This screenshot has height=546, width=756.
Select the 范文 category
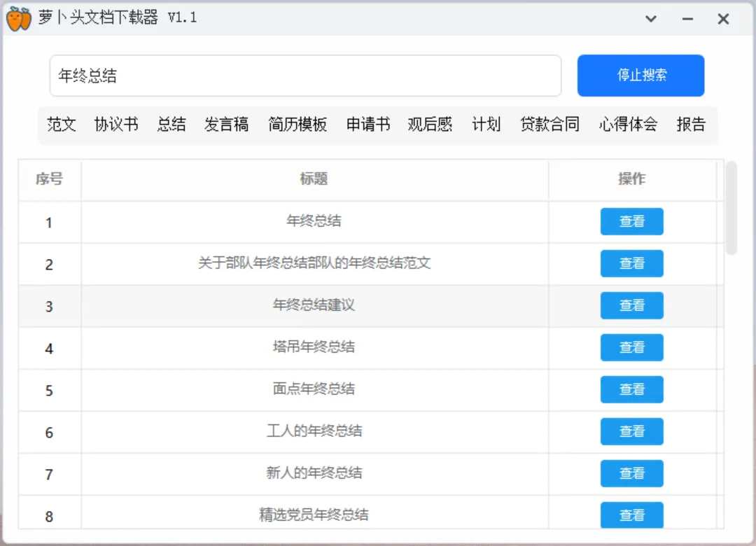61,125
